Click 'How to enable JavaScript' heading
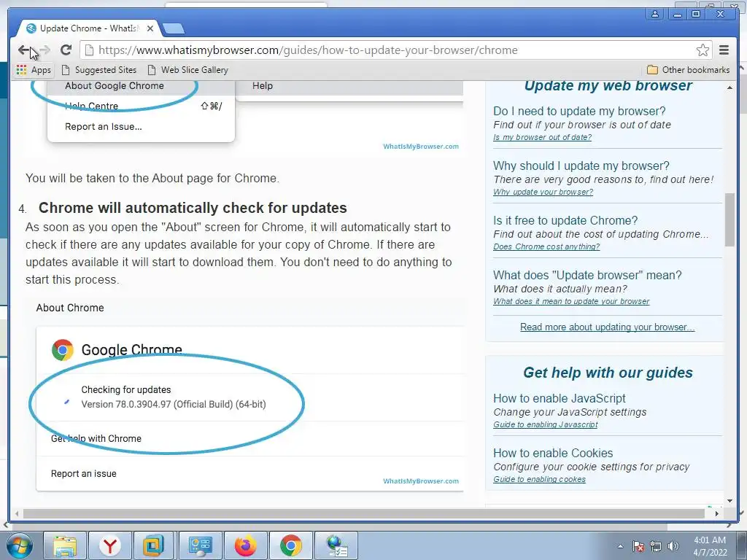 coord(560,398)
